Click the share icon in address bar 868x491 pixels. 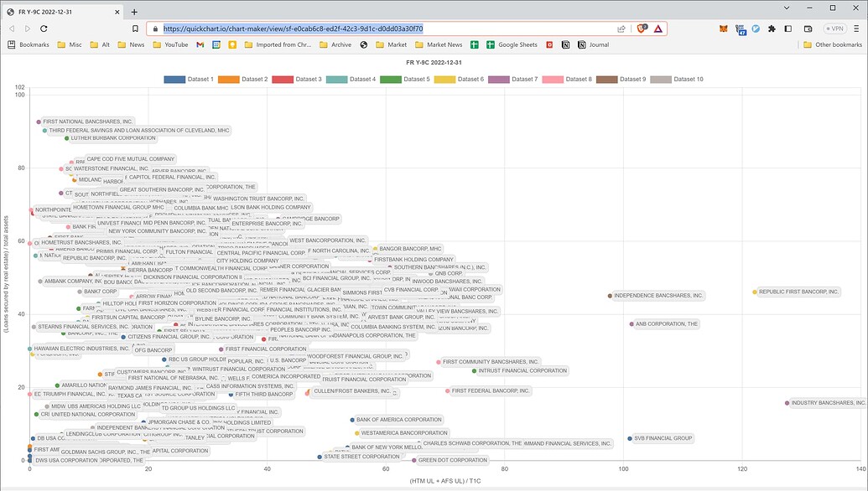pyautogui.click(x=621, y=28)
